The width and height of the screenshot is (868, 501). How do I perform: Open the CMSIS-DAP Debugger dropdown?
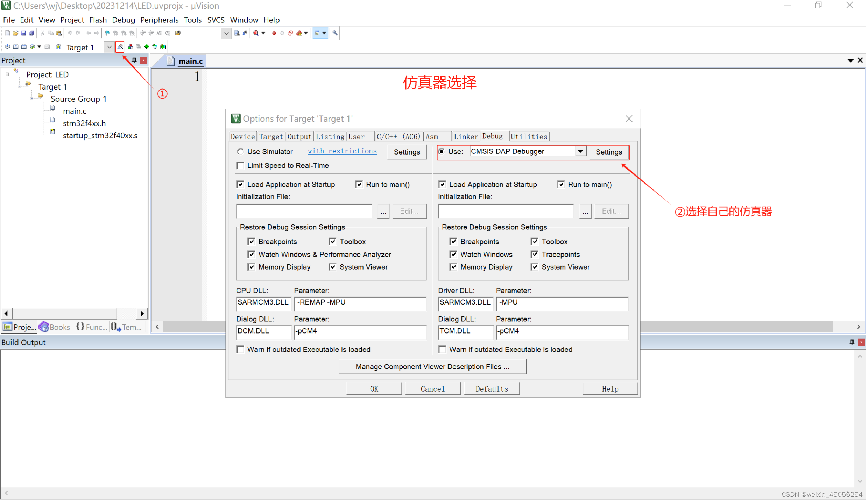point(581,152)
